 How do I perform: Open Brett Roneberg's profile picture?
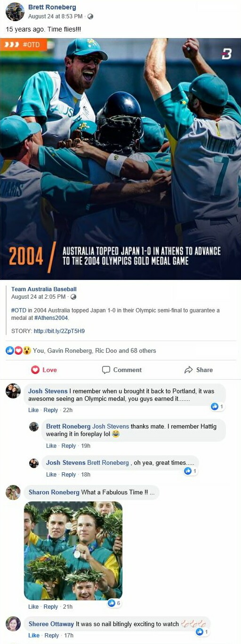(x=15, y=12)
